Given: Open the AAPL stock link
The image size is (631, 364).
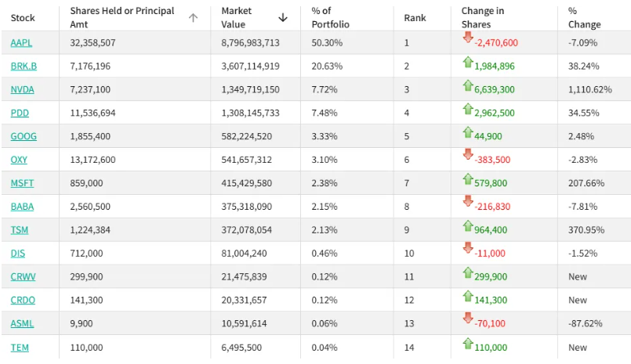Looking at the screenshot, I should 22,42.
